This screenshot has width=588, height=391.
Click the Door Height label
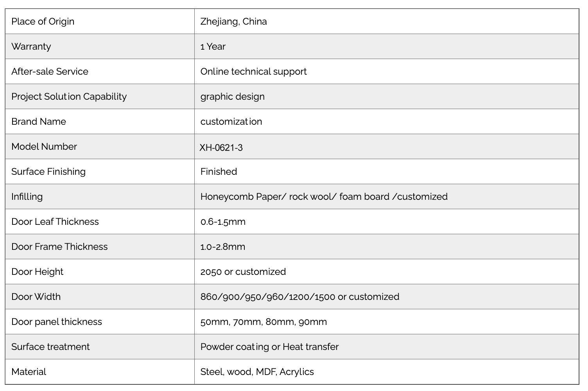click(x=37, y=272)
